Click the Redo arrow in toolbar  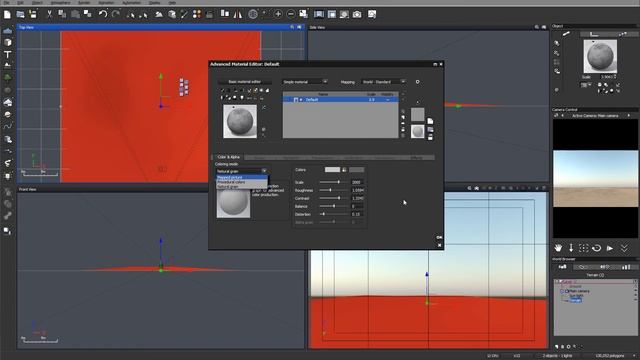point(116,14)
